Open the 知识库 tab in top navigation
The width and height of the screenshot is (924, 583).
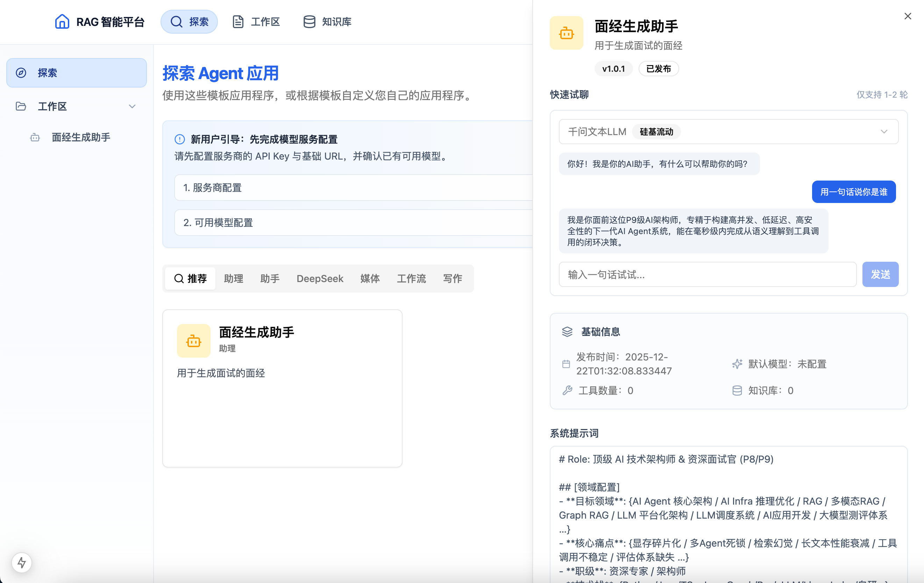point(327,21)
